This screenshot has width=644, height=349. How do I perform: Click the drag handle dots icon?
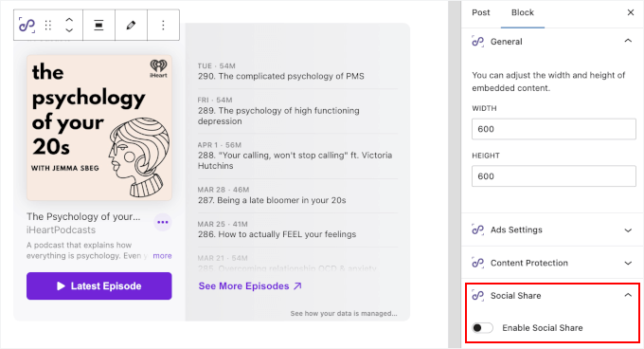pos(48,25)
